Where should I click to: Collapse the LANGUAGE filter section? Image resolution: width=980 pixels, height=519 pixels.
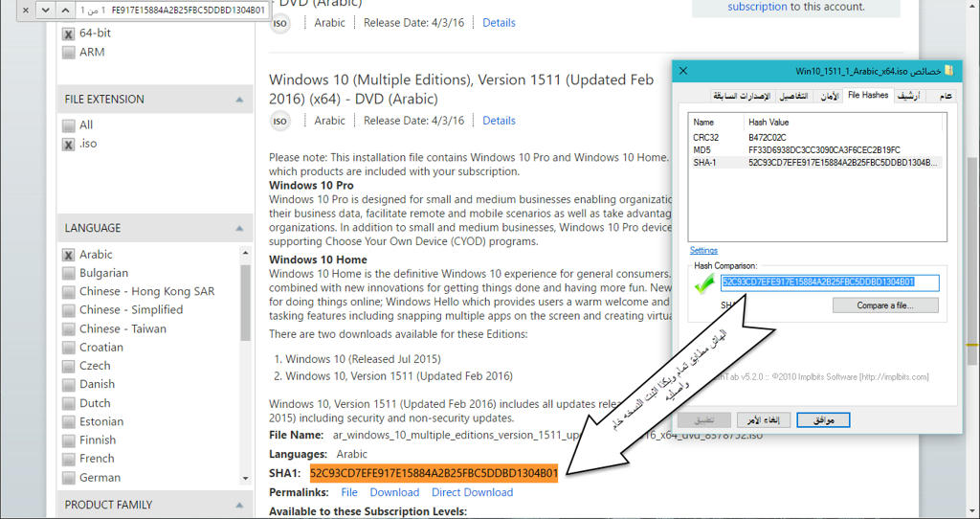(238, 228)
